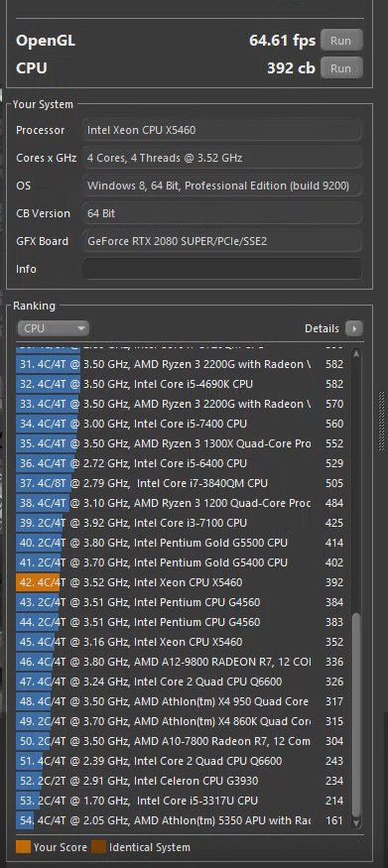Select rank 33 Ryzen 3 2200G row scoring 570
Viewport: 388px width, 868px height.
click(x=181, y=404)
